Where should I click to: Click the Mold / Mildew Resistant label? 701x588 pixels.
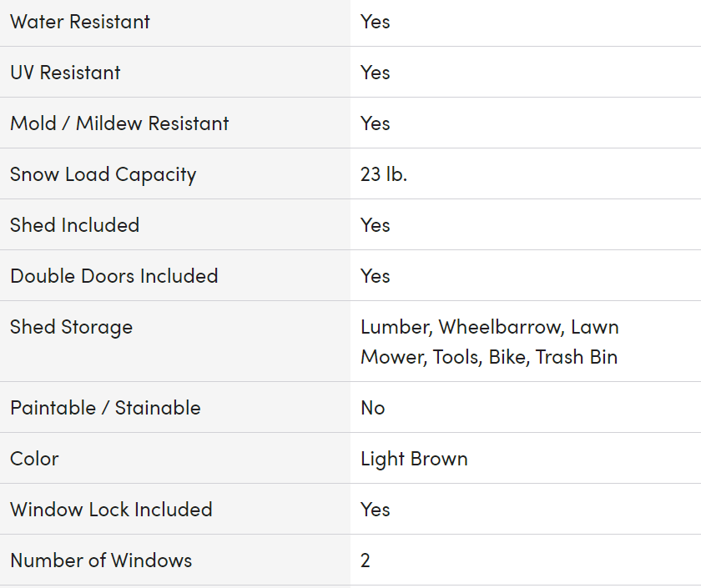pyautogui.click(x=119, y=123)
